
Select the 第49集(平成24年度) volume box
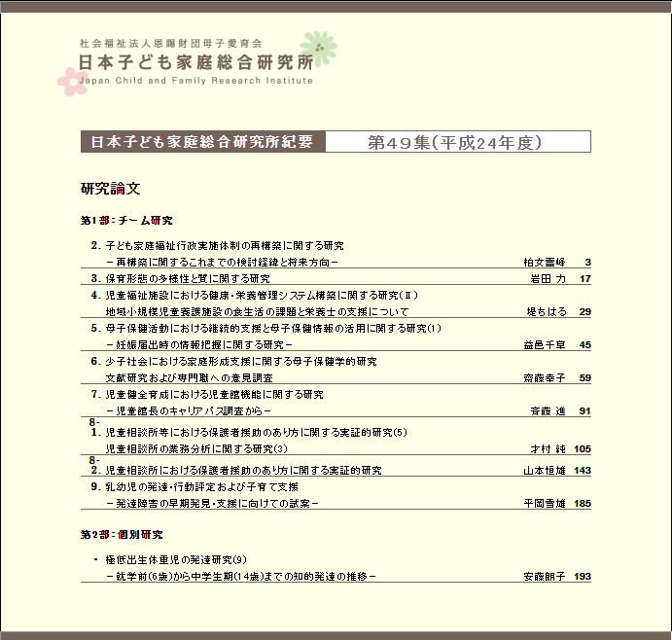point(457,142)
